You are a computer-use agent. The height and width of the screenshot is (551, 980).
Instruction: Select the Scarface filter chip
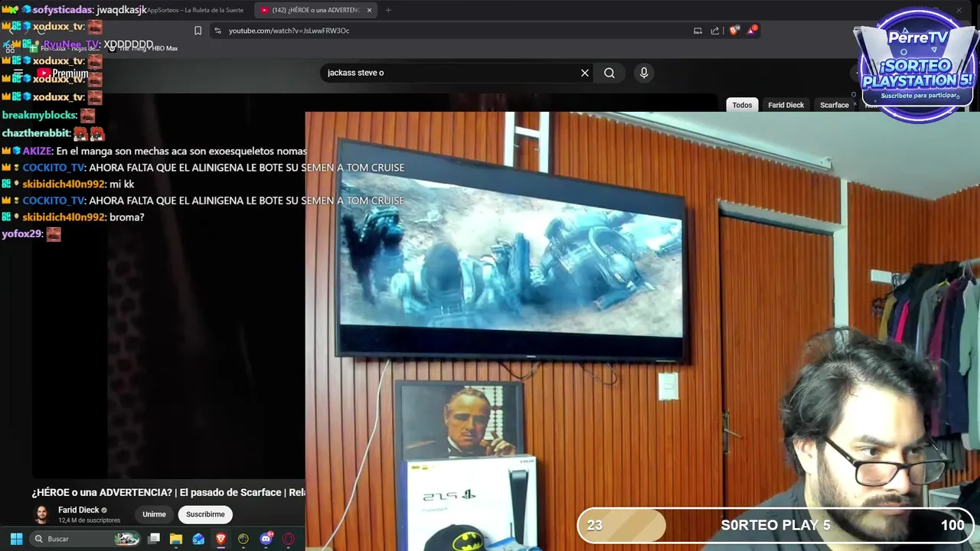[834, 105]
